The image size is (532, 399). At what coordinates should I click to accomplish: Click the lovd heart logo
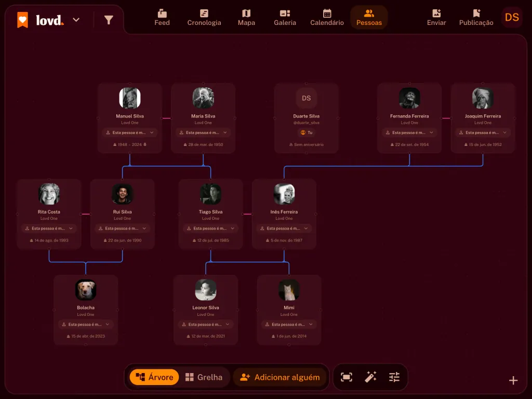coord(23,20)
